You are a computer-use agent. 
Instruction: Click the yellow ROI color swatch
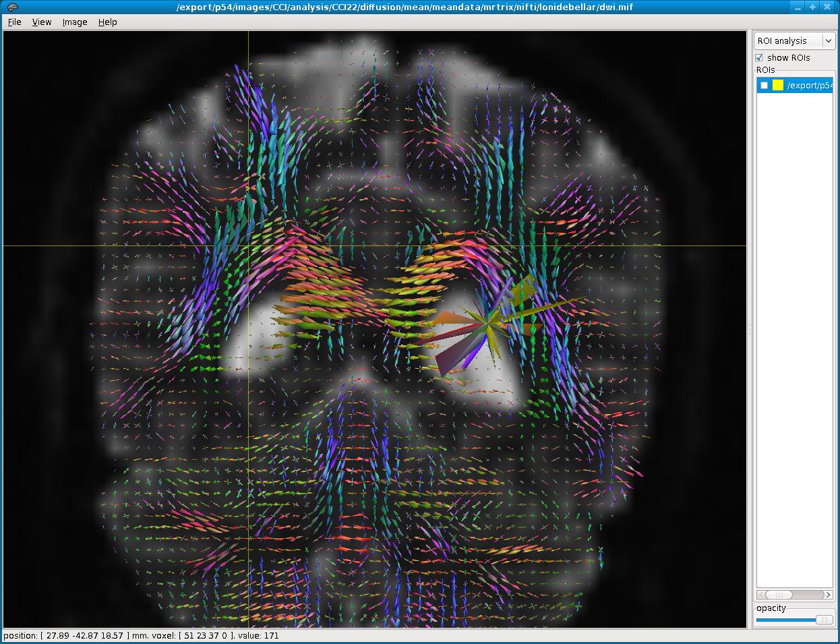(778, 86)
